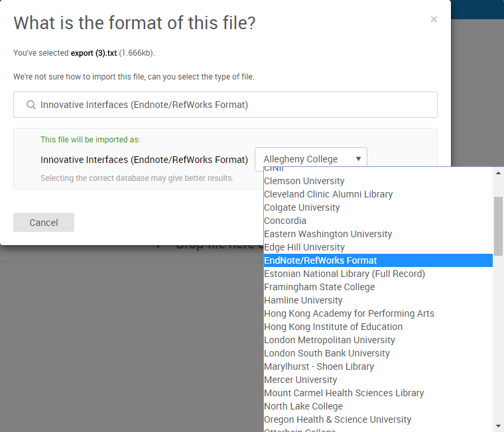Open the Allegheny College database dropdown

point(311,159)
